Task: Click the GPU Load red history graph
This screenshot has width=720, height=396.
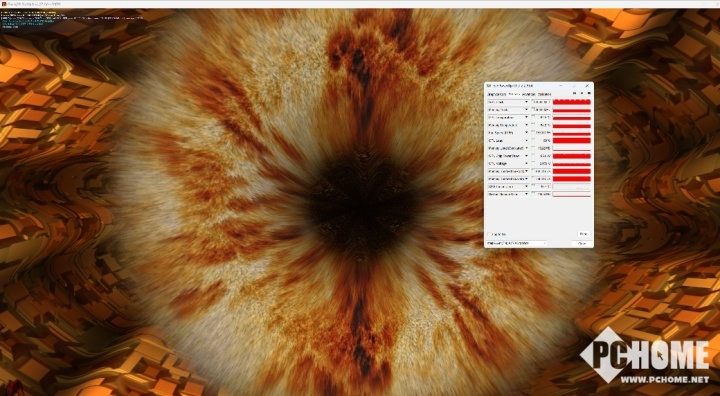Action: click(572, 141)
